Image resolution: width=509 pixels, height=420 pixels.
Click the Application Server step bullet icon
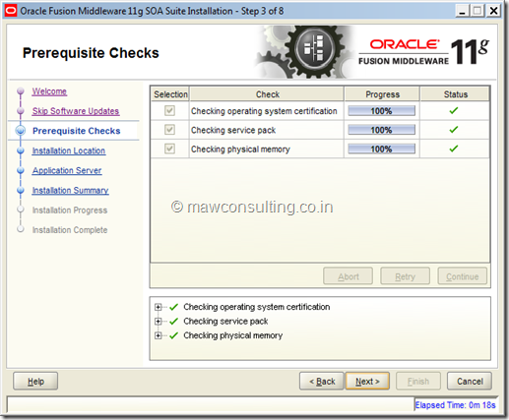21,170
